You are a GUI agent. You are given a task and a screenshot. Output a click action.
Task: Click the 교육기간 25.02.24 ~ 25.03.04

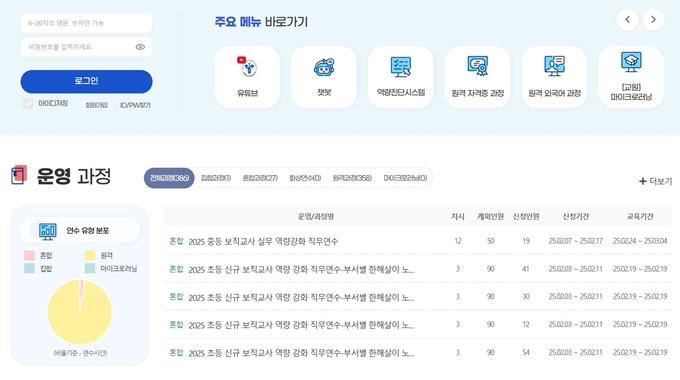click(x=640, y=241)
